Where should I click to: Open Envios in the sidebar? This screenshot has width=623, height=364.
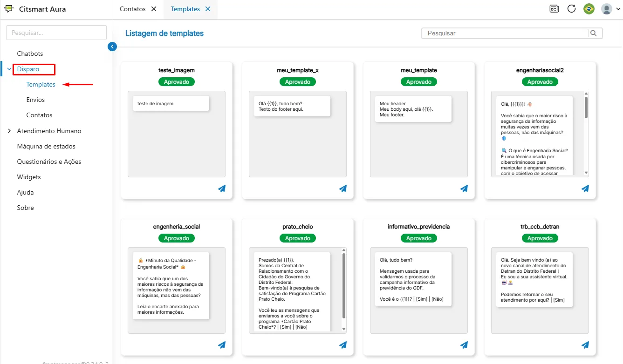pos(35,100)
